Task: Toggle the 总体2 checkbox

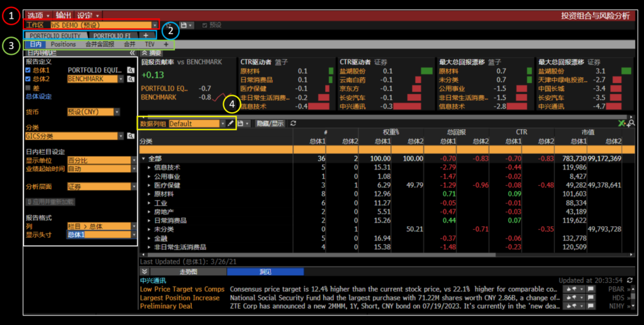Action: coord(28,79)
